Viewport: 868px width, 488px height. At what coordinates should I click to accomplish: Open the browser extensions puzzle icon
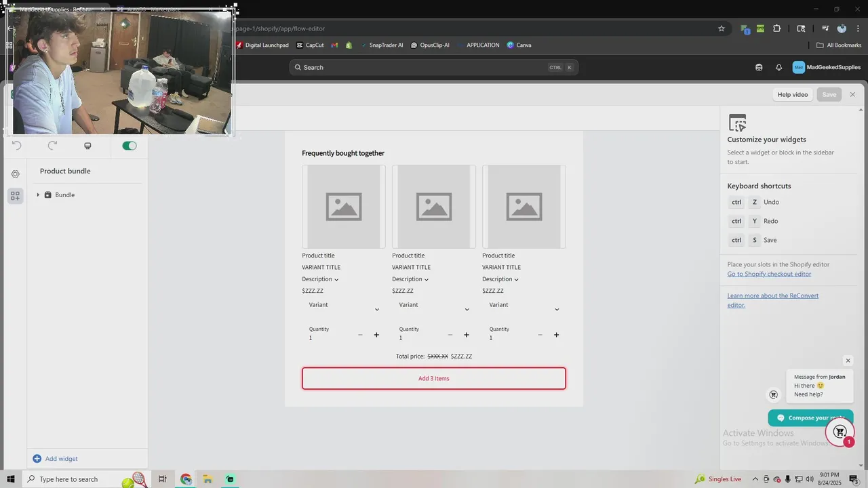(777, 28)
